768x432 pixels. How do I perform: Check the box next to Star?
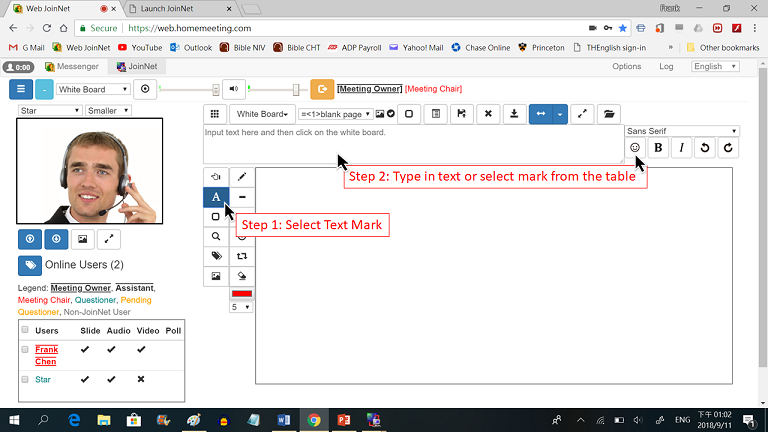25,380
